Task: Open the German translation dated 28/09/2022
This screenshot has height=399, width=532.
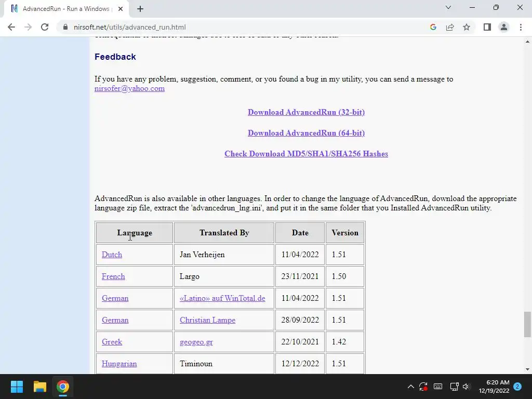Action: point(115,320)
